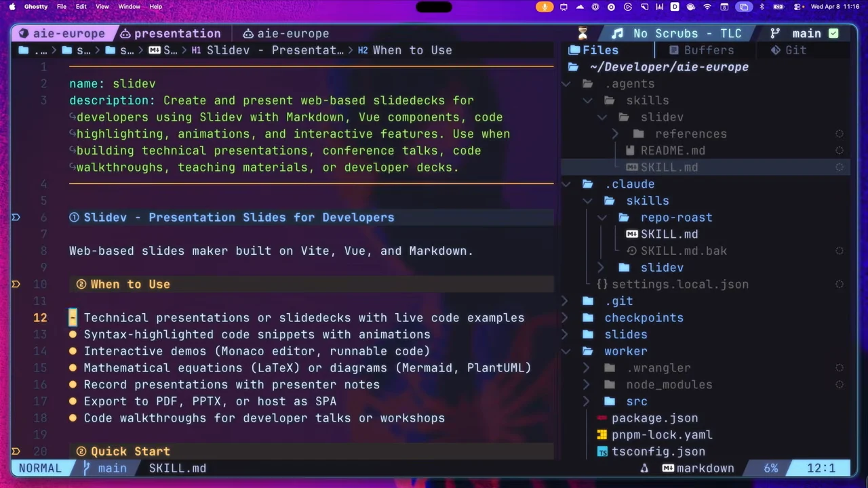Click the NORMAL mode indicator

pyautogui.click(x=40, y=468)
